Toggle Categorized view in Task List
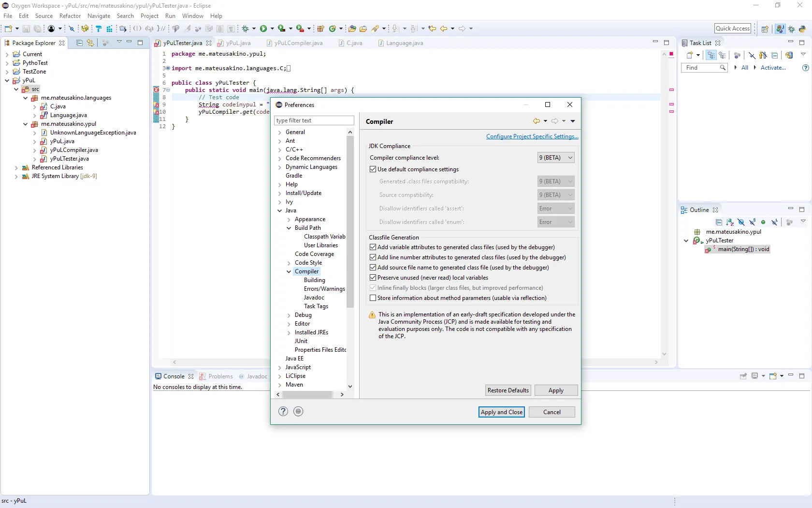The image size is (812, 508). click(x=711, y=55)
